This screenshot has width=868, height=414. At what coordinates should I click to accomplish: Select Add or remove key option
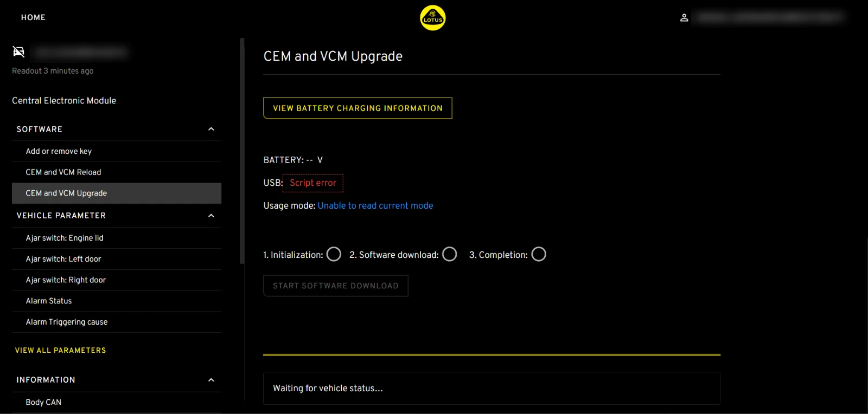pyautogui.click(x=59, y=151)
